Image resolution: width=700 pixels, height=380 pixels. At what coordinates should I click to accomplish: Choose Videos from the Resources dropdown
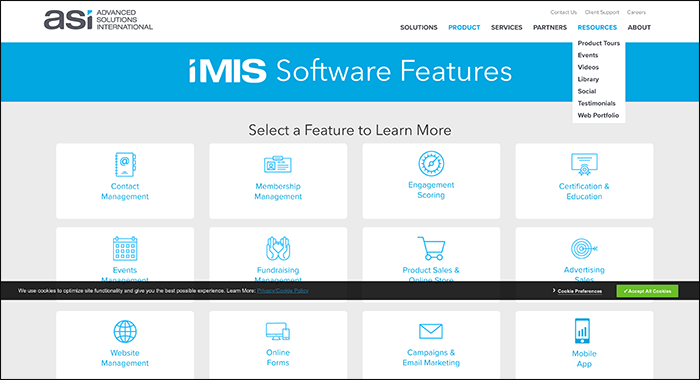[x=588, y=67]
